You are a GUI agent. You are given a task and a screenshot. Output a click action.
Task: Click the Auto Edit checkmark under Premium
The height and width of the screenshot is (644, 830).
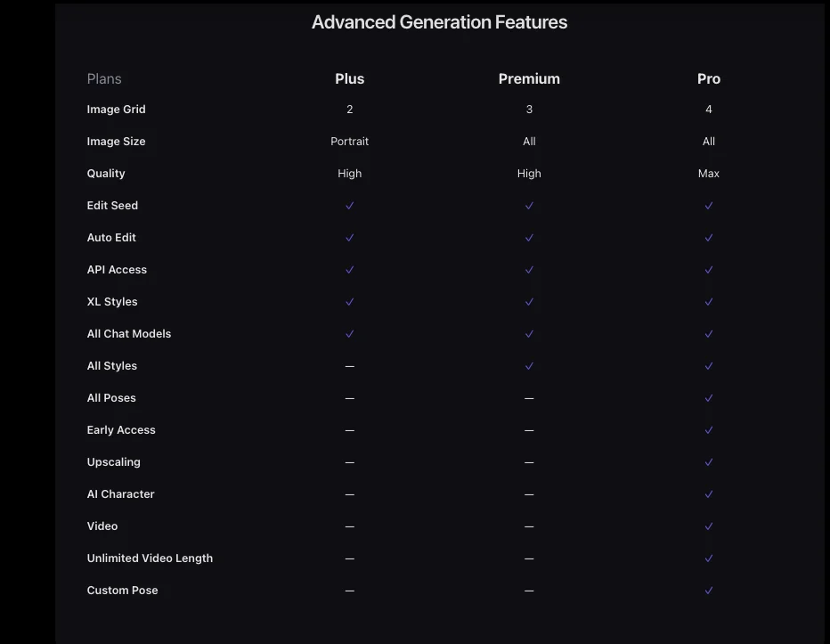(529, 238)
